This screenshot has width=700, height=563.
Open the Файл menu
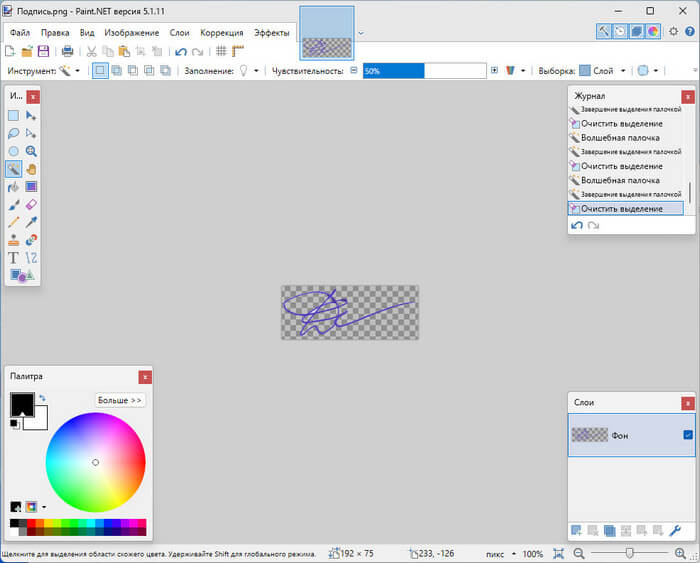[20, 33]
